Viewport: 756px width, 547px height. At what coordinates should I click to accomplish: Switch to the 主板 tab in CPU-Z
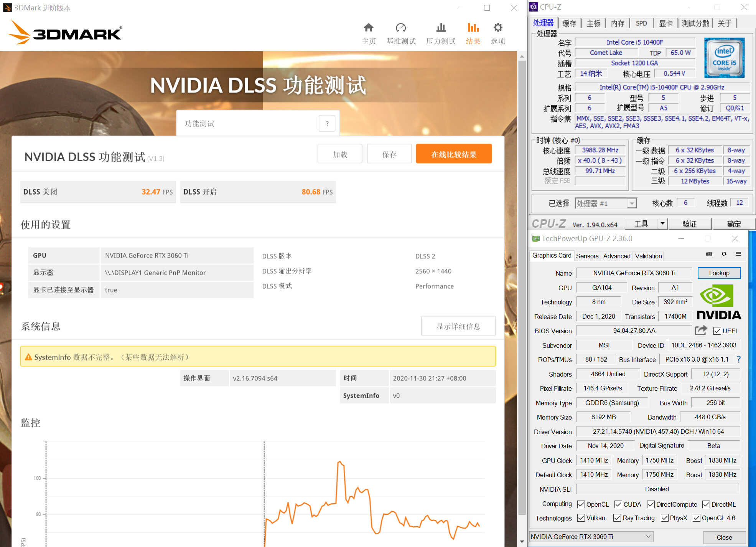point(593,23)
